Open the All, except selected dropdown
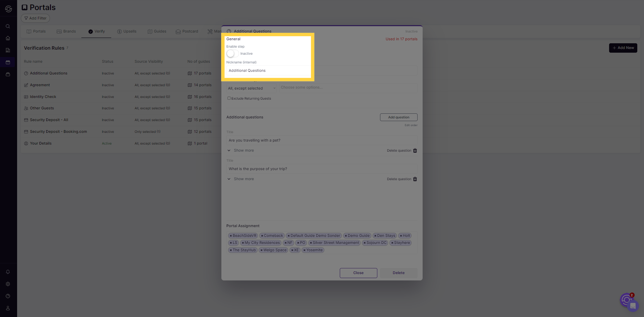This screenshot has height=317, width=644. pyautogui.click(x=252, y=88)
